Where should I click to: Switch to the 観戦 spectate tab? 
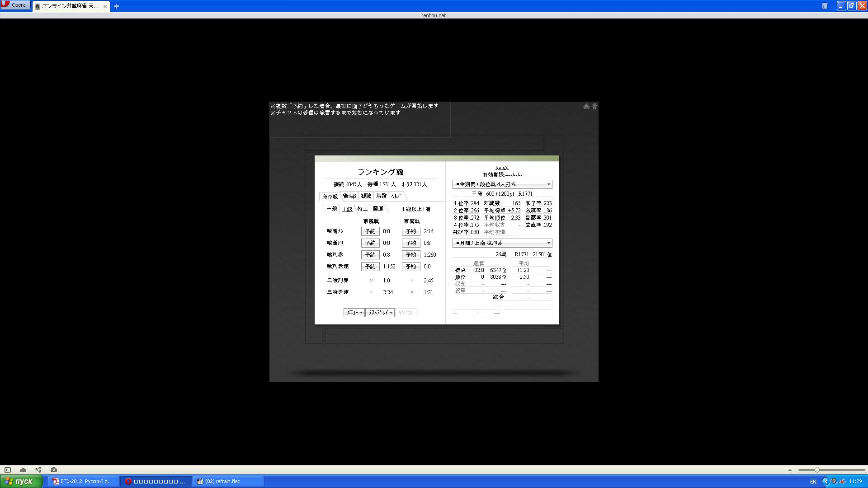click(x=366, y=196)
